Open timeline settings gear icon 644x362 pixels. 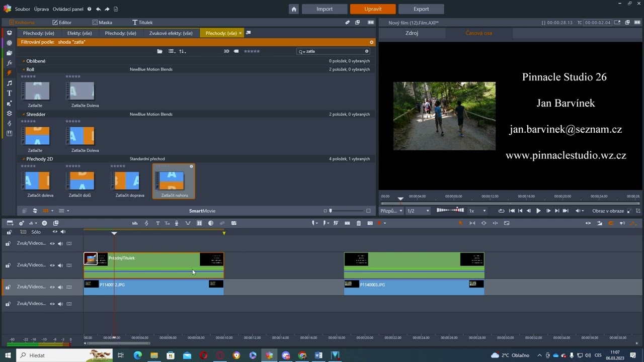[22, 223]
